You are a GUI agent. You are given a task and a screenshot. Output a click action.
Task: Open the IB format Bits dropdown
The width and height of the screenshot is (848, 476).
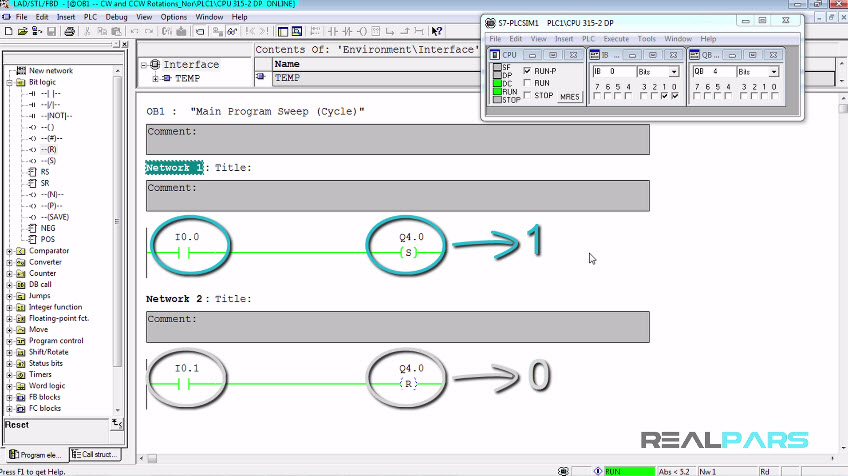click(x=674, y=71)
